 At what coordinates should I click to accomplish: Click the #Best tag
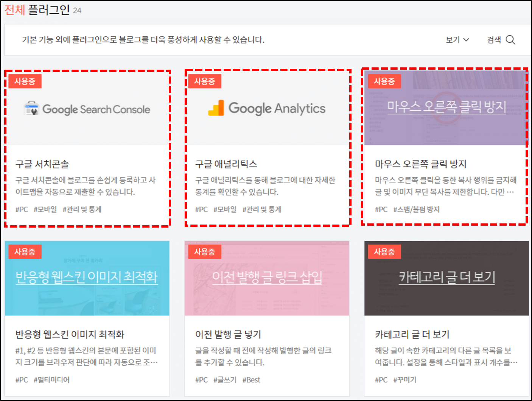[x=251, y=379]
